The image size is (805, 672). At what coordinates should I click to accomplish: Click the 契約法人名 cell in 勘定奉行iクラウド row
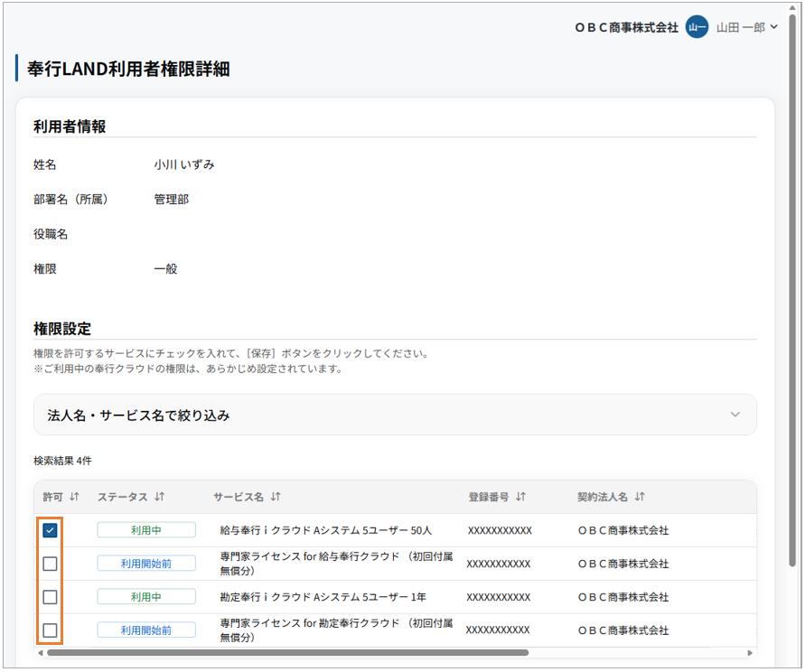coord(623,597)
